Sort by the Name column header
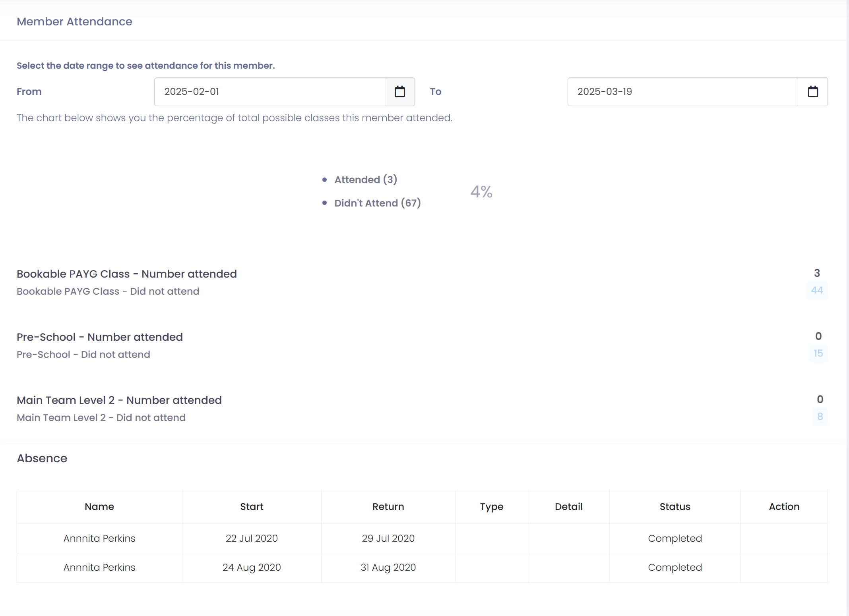Image resolution: width=849 pixels, height=616 pixels. click(99, 507)
